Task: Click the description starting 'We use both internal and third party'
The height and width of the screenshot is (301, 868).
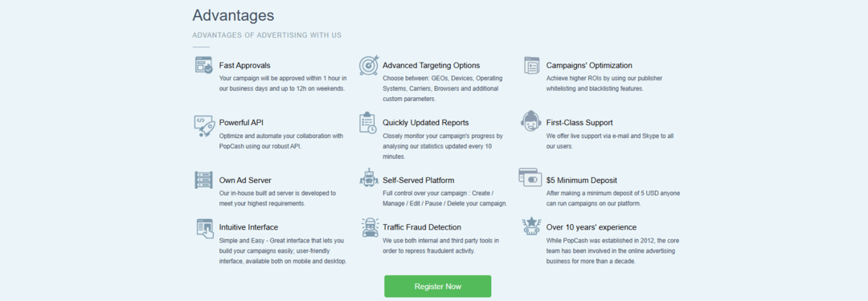Action: pyautogui.click(x=440, y=246)
